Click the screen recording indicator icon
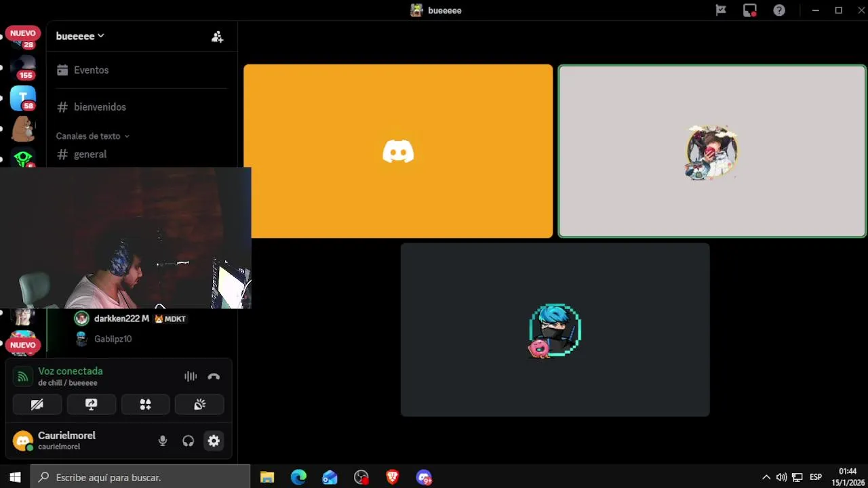The width and height of the screenshot is (868, 488). click(750, 10)
